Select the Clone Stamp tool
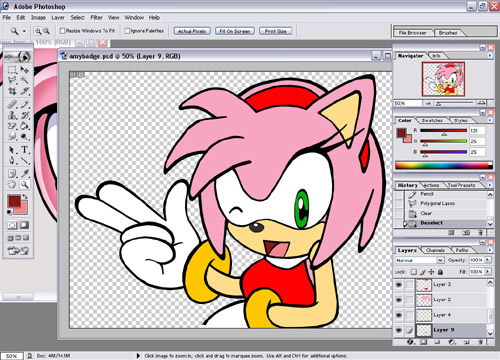Image resolution: width=500 pixels, height=360 pixels. [x=12, y=115]
